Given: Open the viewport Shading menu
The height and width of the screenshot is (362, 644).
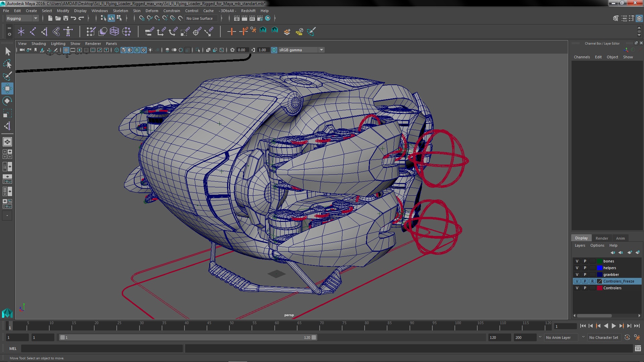Looking at the screenshot, I should point(39,44).
